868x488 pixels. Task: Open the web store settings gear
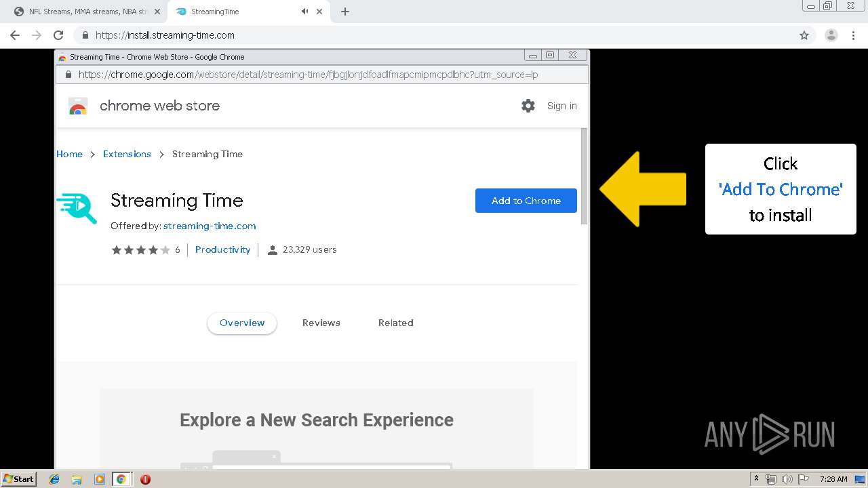tap(528, 106)
